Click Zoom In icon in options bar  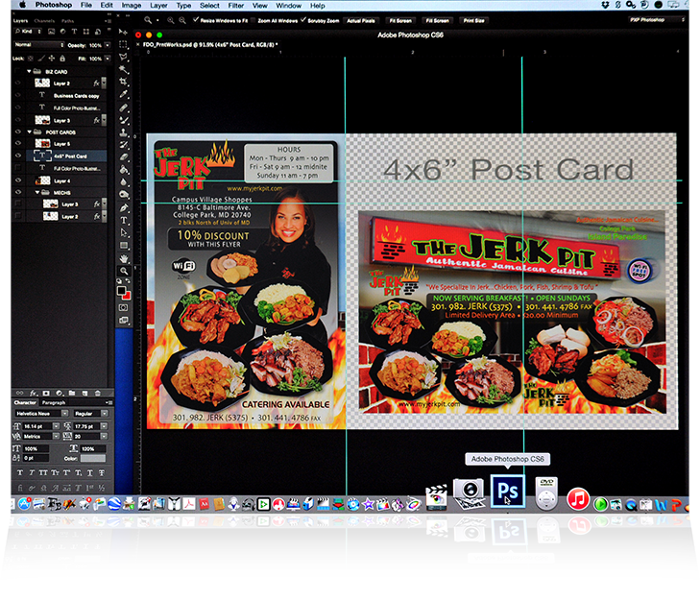coord(171,20)
